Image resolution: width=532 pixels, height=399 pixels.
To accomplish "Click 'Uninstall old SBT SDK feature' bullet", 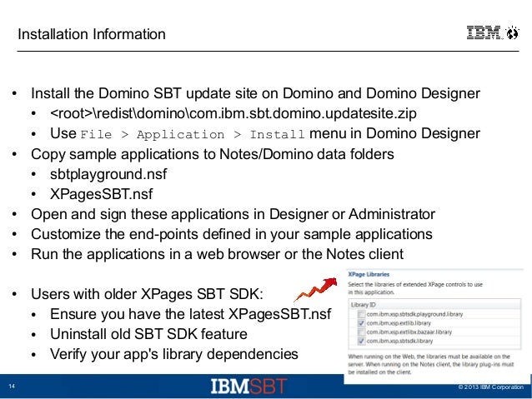I will tap(149, 334).
